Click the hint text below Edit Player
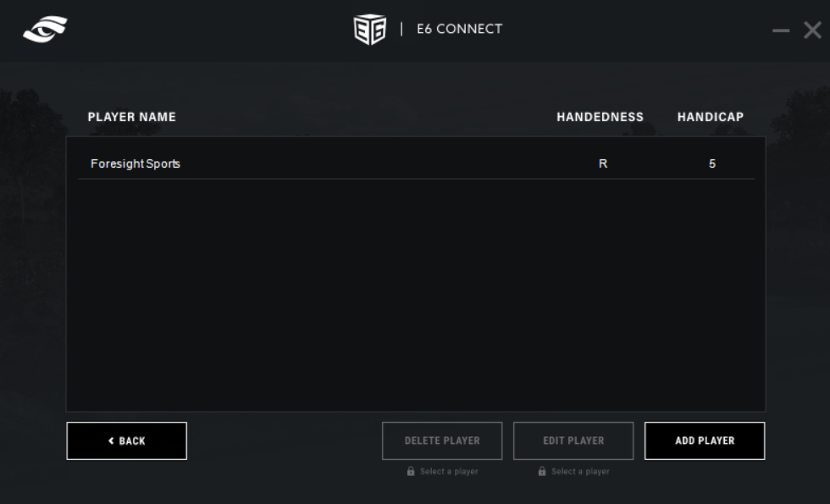 (580, 472)
